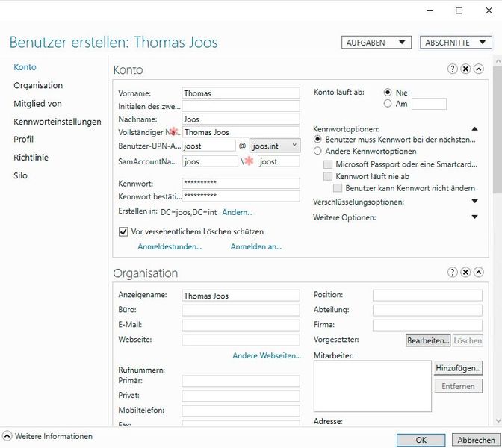Viewport: 502px width, 448px height.
Task: Check Kennwort läuft nie ab
Action: coord(328,176)
